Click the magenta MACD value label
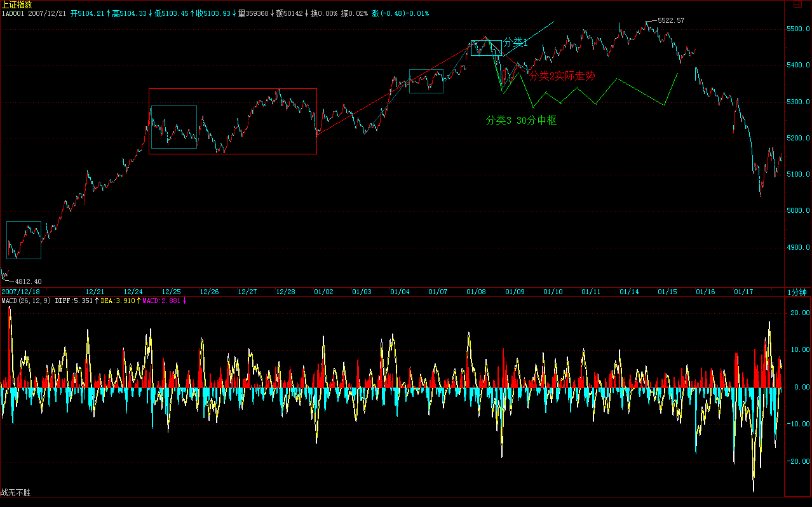Image resolution: width=812 pixels, height=507 pixels. 162,301
